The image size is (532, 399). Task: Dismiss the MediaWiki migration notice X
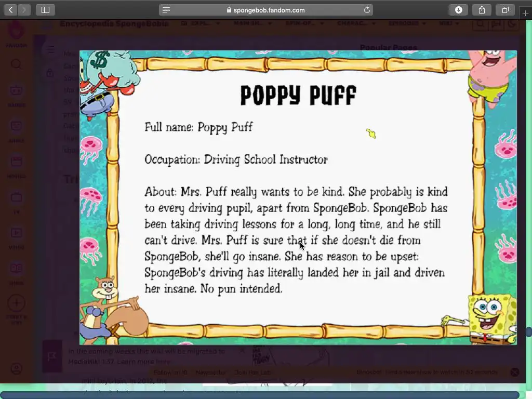[242, 351]
